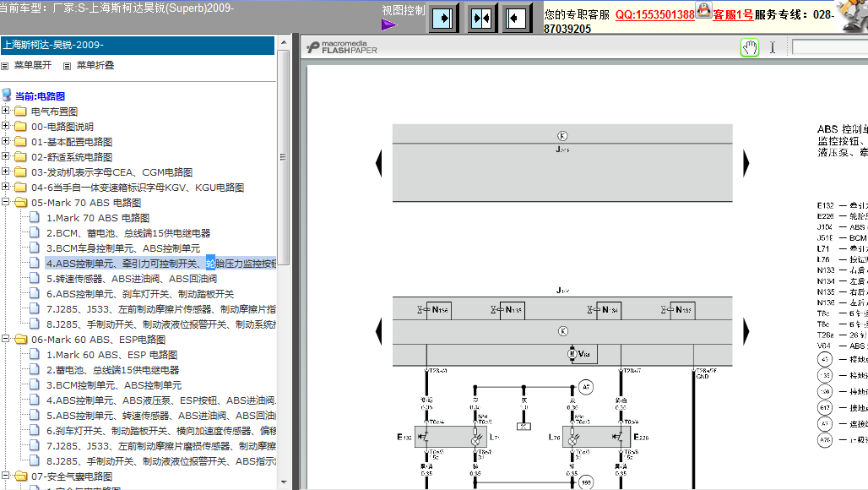Click the 客服1号 link
This screenshot has width=868, height=490.
tap(733, 15)
